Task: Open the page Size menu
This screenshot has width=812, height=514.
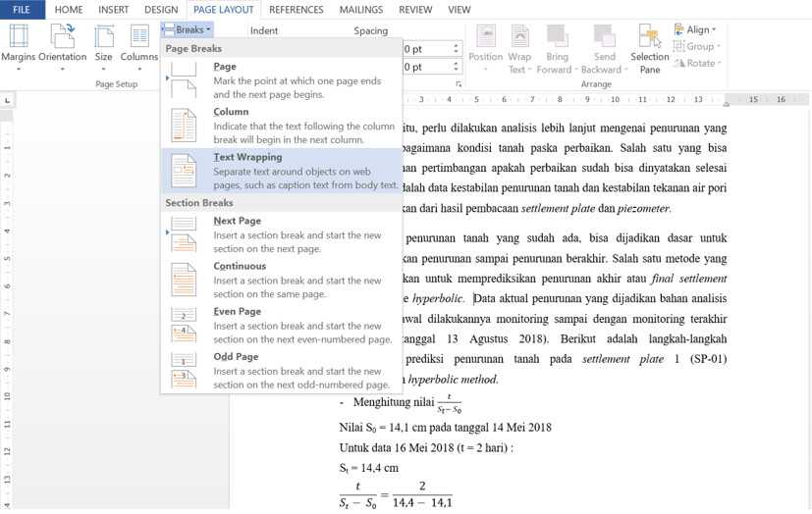Action: click(103, 47)
